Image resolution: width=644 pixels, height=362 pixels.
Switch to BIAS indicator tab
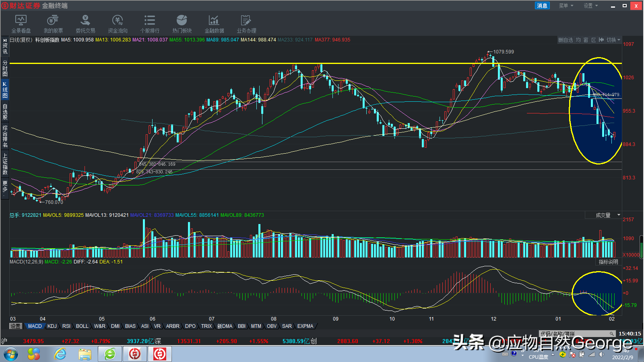click(x=130, y=326)
